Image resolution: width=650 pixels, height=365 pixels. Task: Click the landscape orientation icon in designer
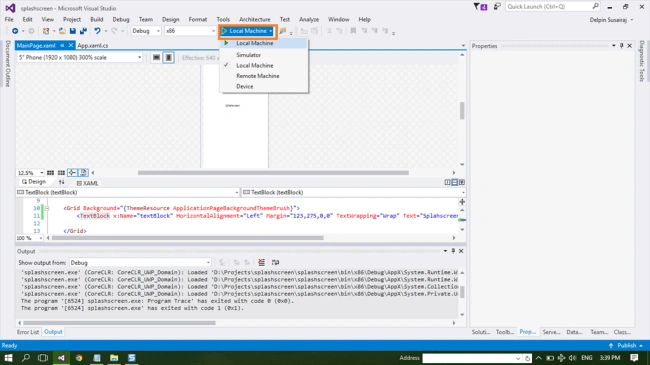156,57
